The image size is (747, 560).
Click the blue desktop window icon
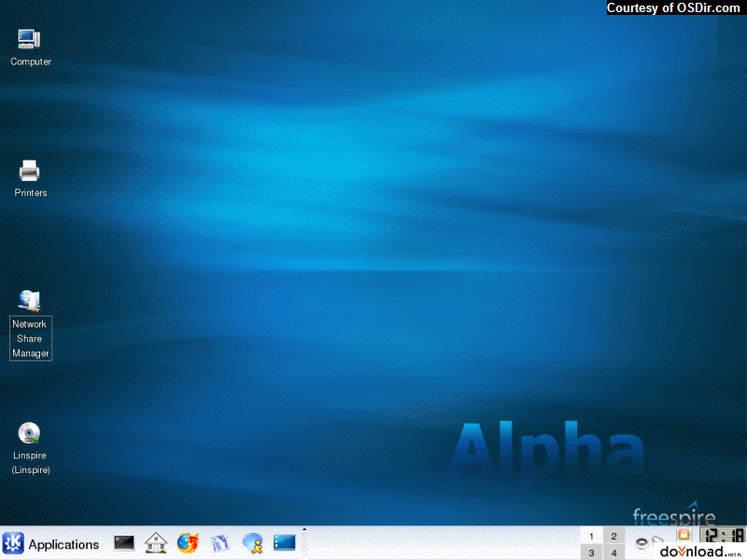(x=285, y=542)
